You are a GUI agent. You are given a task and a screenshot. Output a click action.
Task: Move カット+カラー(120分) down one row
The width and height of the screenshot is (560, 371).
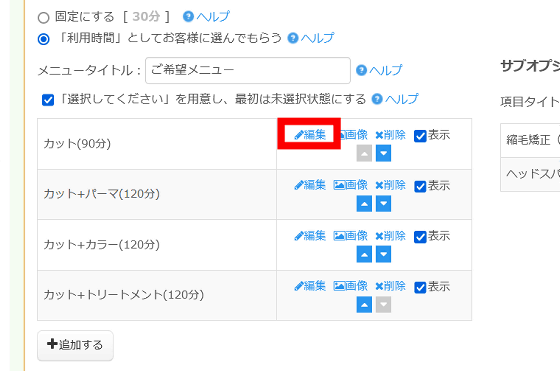click(383, 254)
